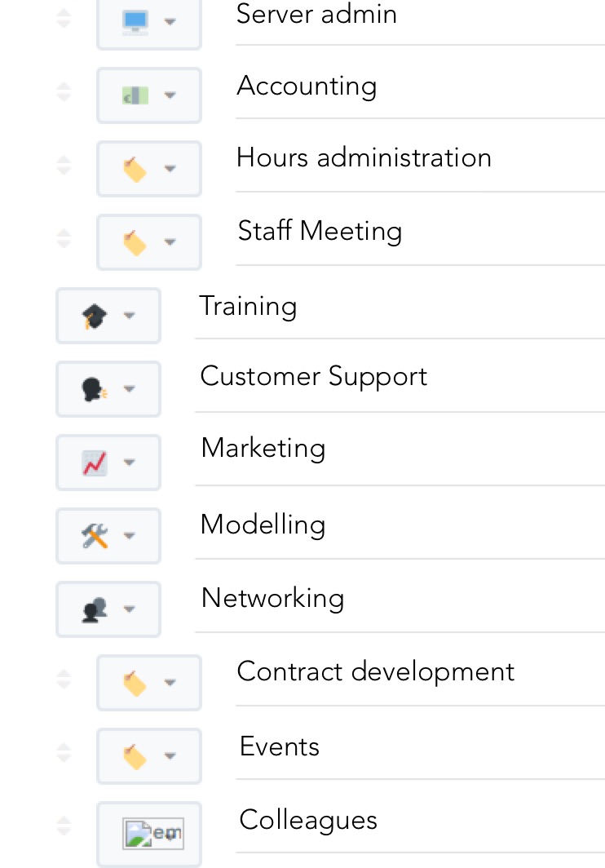Use the reorder handle for Accounting row

point(64,92)
